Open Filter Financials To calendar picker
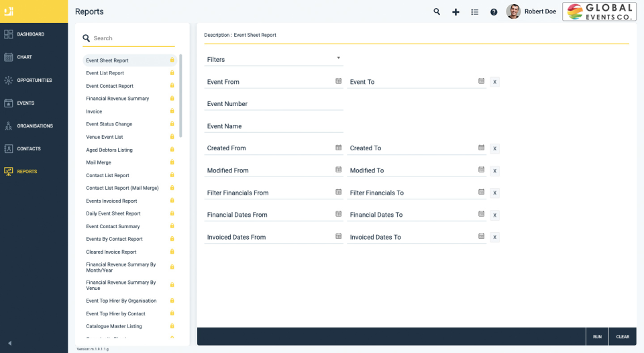The image size is (644, 353). click(x=482, y=192)
